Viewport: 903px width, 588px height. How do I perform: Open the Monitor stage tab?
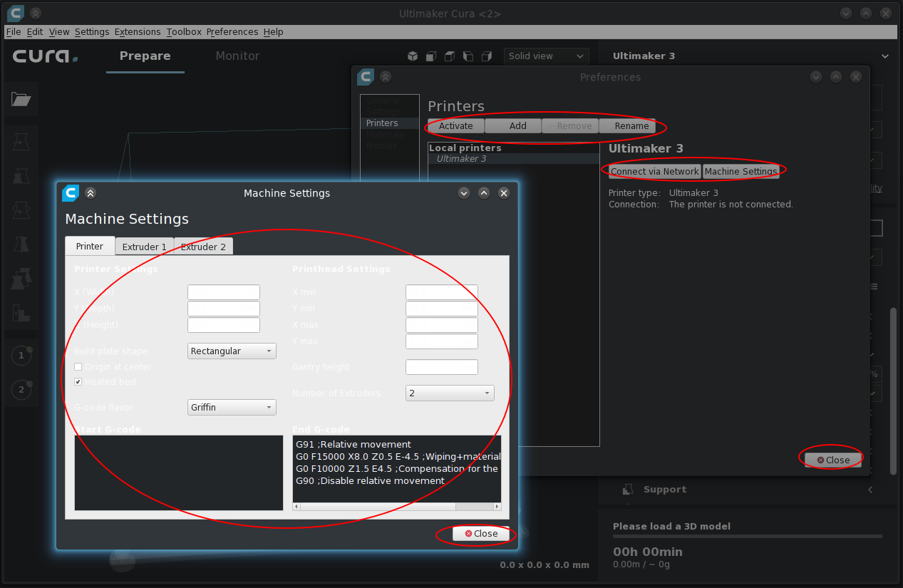(x=237, y=56)
